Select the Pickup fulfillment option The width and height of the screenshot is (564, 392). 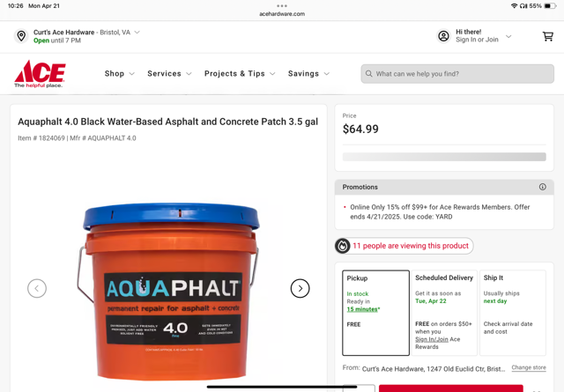point(376,313)
